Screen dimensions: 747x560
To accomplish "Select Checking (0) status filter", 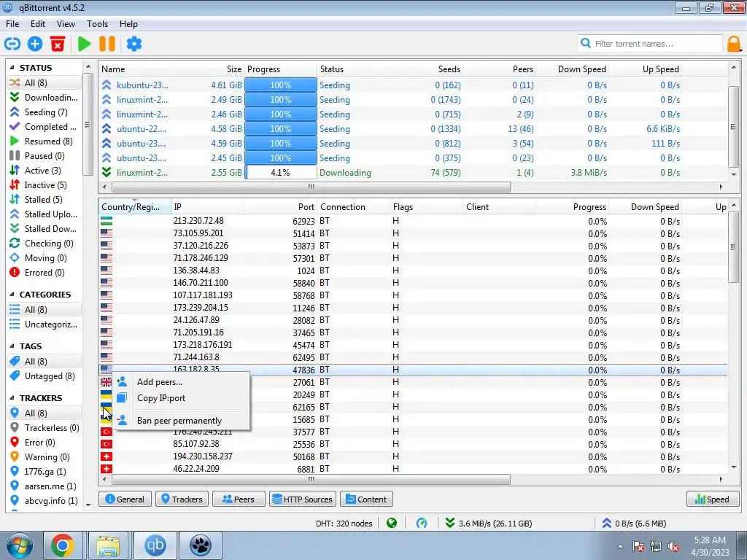I will click(44, 244).
